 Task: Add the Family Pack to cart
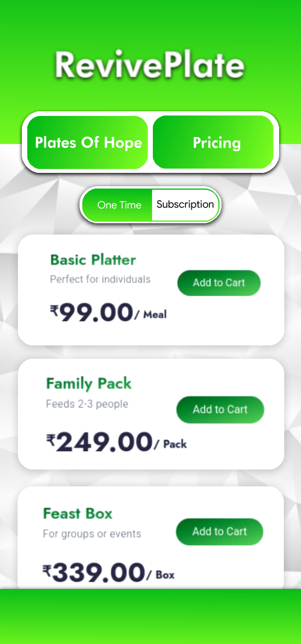pos(220,409)
